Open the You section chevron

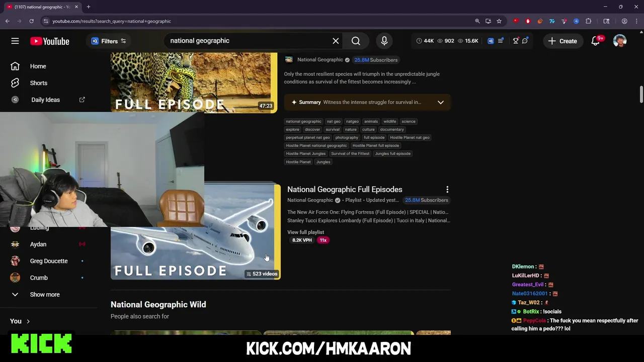pyautogui.click(x=28, y=321)
